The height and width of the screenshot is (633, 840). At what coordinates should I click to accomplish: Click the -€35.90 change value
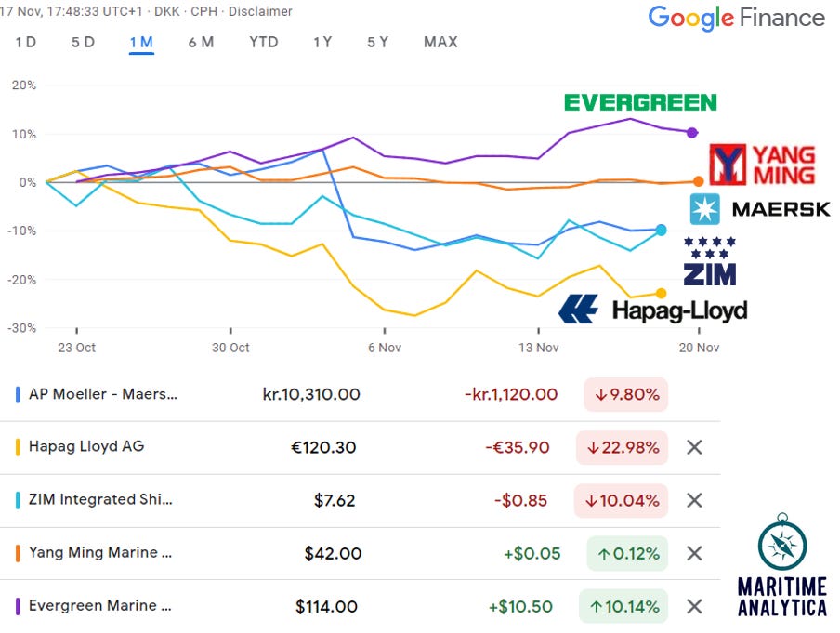[518, 447]
